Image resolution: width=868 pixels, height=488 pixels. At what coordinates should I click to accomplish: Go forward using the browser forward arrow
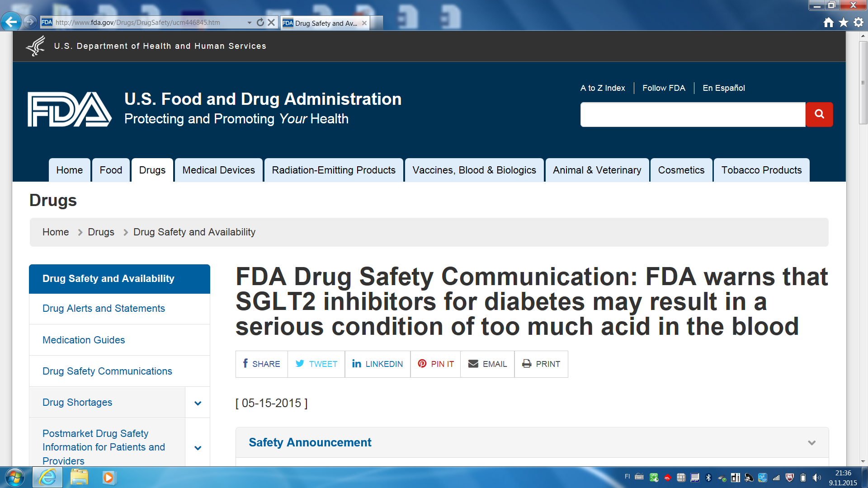coord(30,21)
